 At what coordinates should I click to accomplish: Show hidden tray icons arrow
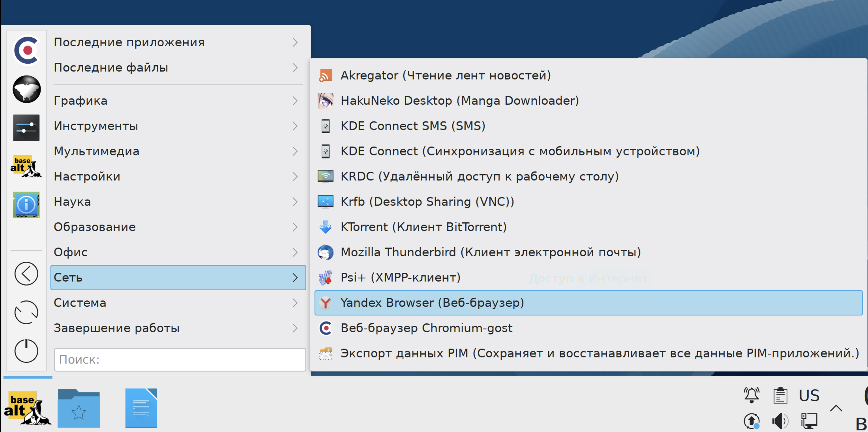point(836,408)
